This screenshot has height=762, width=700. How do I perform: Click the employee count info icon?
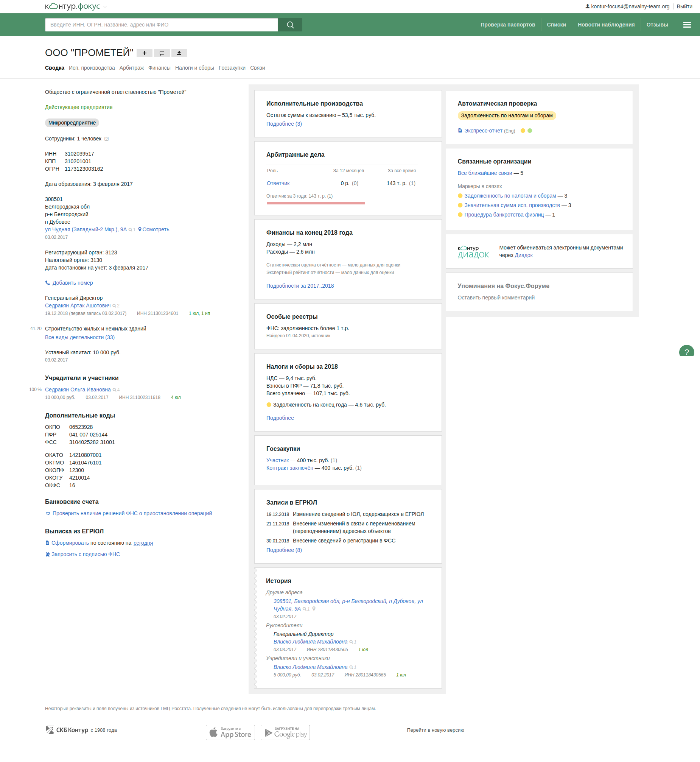tap(106, 139)
